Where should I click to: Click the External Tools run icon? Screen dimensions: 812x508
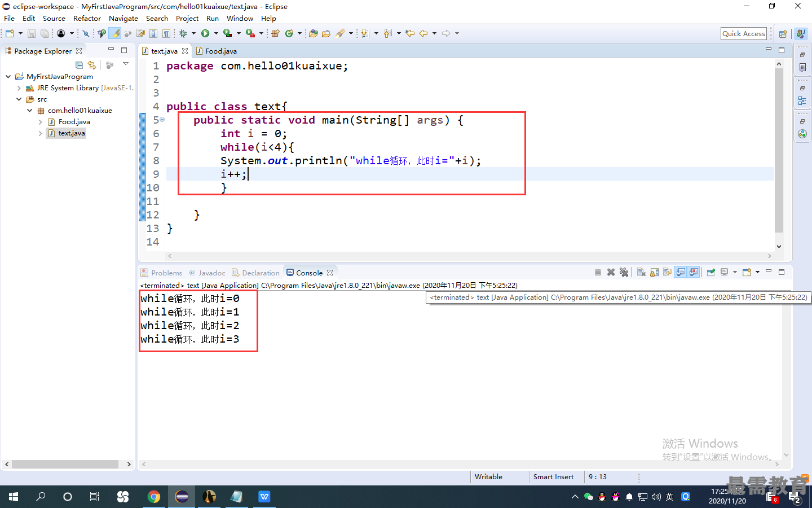point(250,33)
